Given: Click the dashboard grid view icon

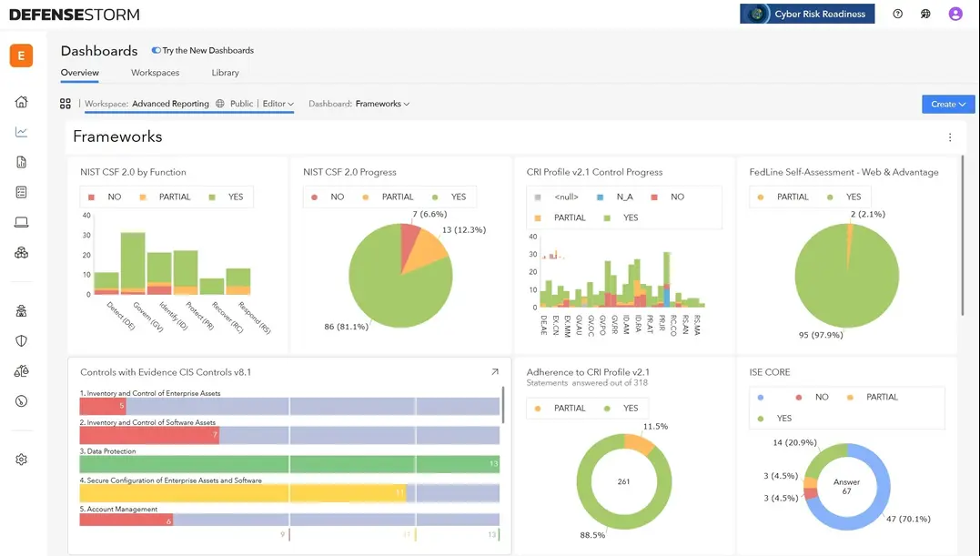Looking at the screenshot, I should 65,104.
